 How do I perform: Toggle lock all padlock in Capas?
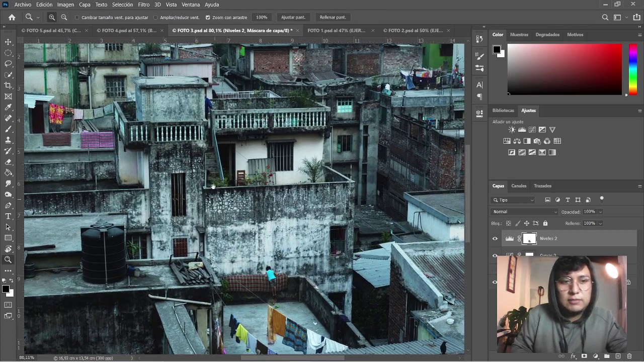[x=545, y=223]
